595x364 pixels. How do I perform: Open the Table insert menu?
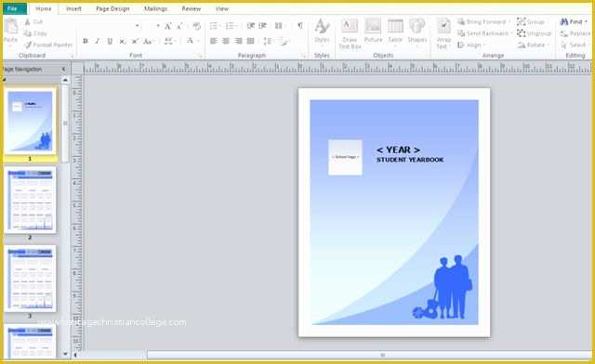395,32
